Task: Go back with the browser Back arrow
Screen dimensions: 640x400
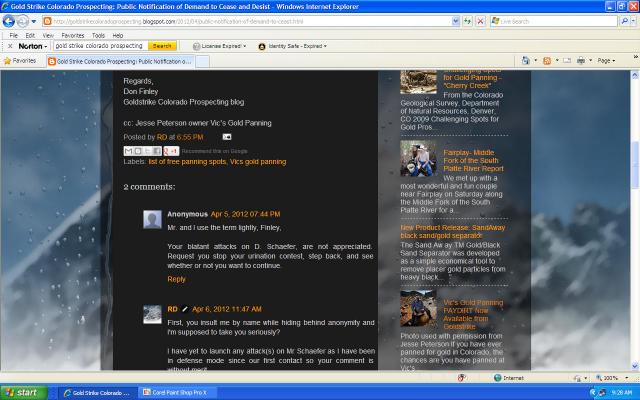Action: tap(9, 21)
